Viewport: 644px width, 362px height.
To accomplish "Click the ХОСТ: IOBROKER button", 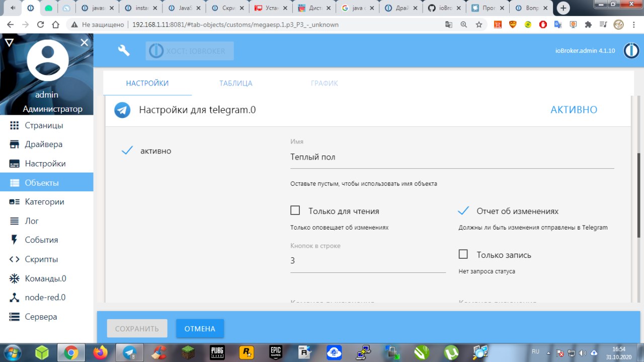I will tap(190, 51).
